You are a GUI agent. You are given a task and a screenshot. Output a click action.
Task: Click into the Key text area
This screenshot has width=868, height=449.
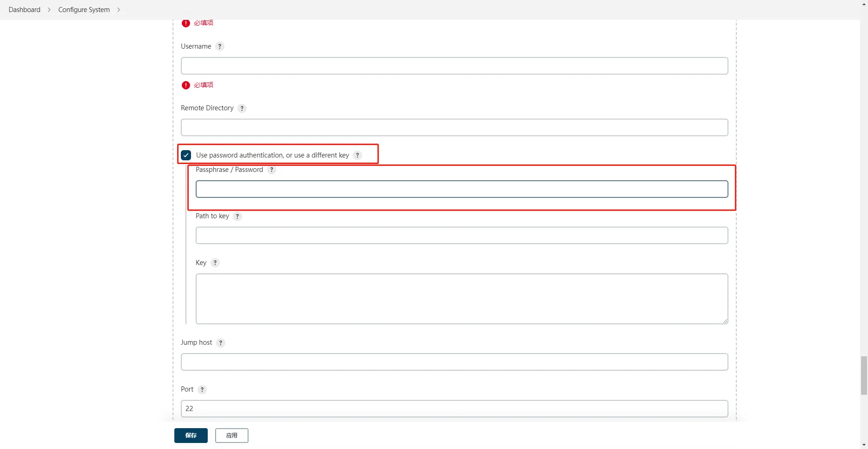(461, 298)
